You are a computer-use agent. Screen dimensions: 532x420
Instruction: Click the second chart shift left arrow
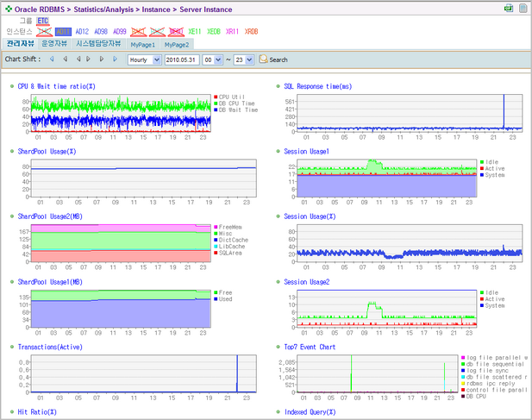coord(66,59)
